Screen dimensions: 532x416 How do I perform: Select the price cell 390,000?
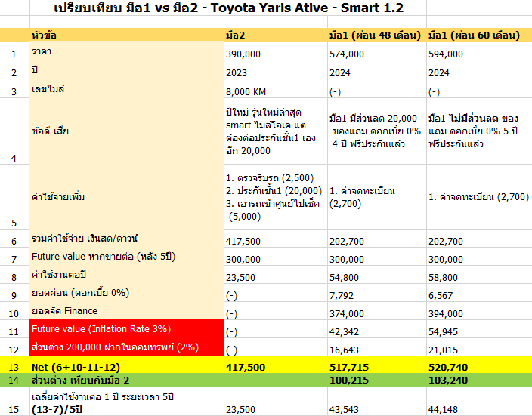click(x=276, y=51)
